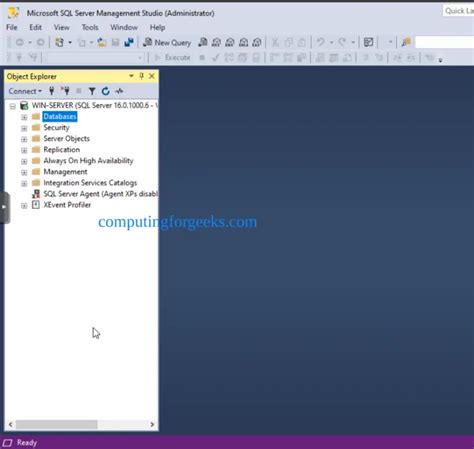Open the Connect dropdown in Object Explorer
This screenshot has height=449, width=474.
[25, 91]
